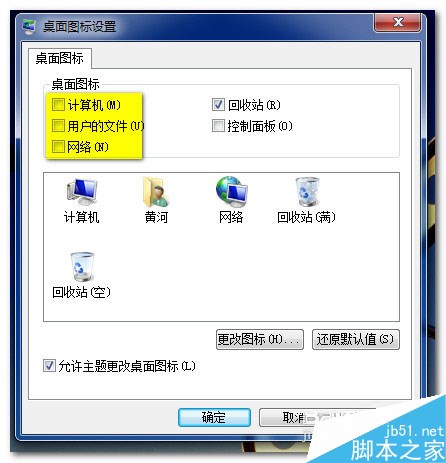Screen dimensions: 446x463
Task: Uncheck the 回收站(R) checkbox
Action: pos(218,105)
